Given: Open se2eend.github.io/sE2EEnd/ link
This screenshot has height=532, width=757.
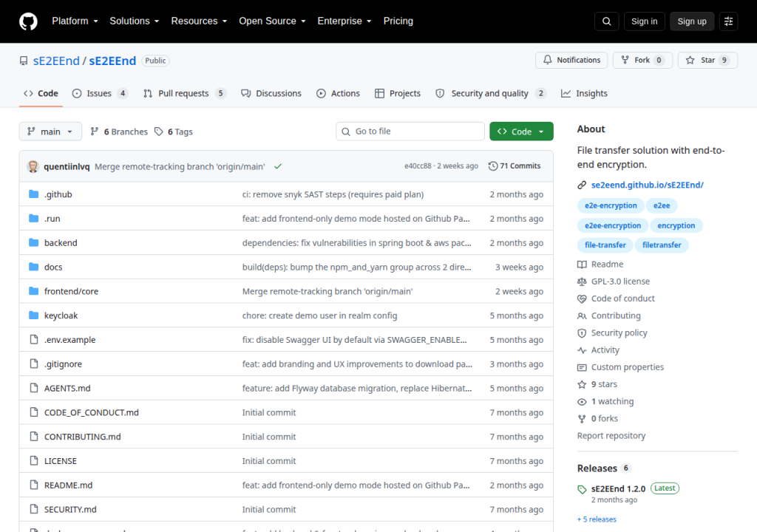Looking at the screenshot, I should click(x=648, y=185).
